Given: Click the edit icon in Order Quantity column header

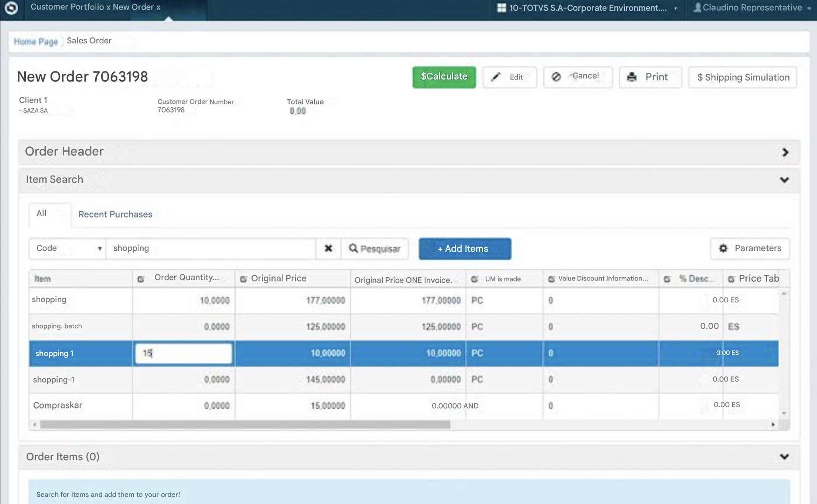Looking at the screenshot, I should [140, 279].
